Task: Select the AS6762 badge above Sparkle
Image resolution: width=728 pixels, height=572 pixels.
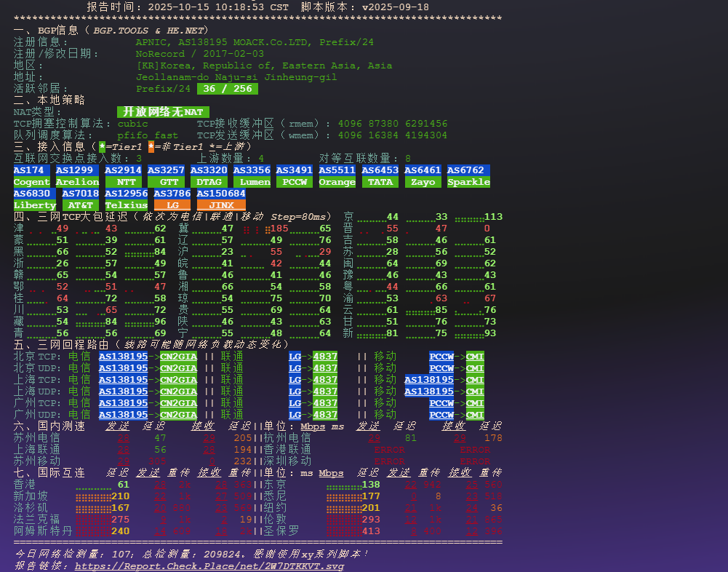Action: click(x=465, y=170)
